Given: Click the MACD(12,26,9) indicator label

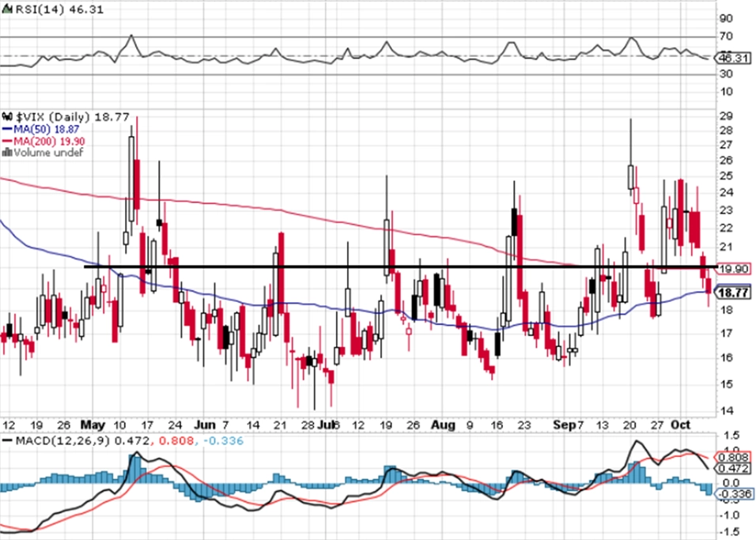Looking at the screenshot, I should (62, 440).
